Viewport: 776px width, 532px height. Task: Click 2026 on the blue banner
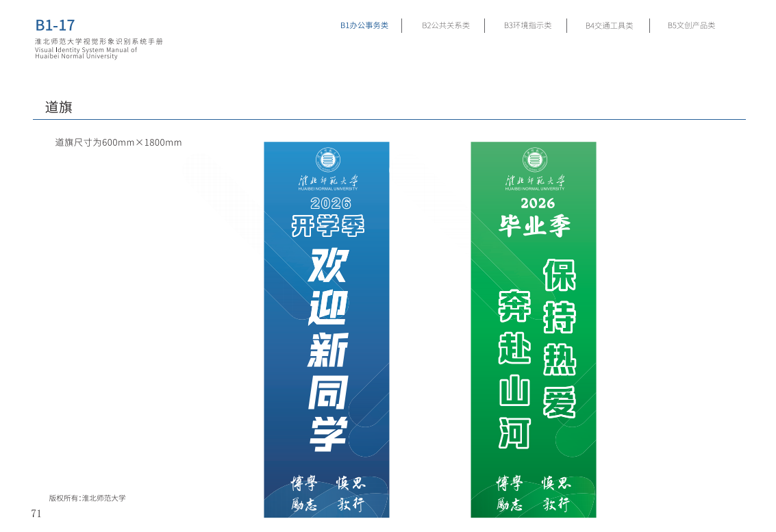click(331, 203)
